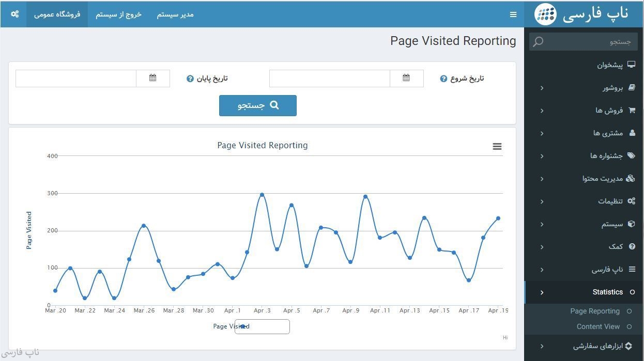This screenshot has height=361, width=644.
Task: Click help icon next to تاریخ شروع
Action: (x=443, y=79)
